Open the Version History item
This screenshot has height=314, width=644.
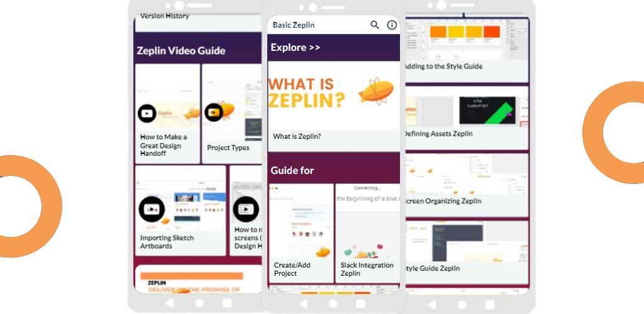165,16
